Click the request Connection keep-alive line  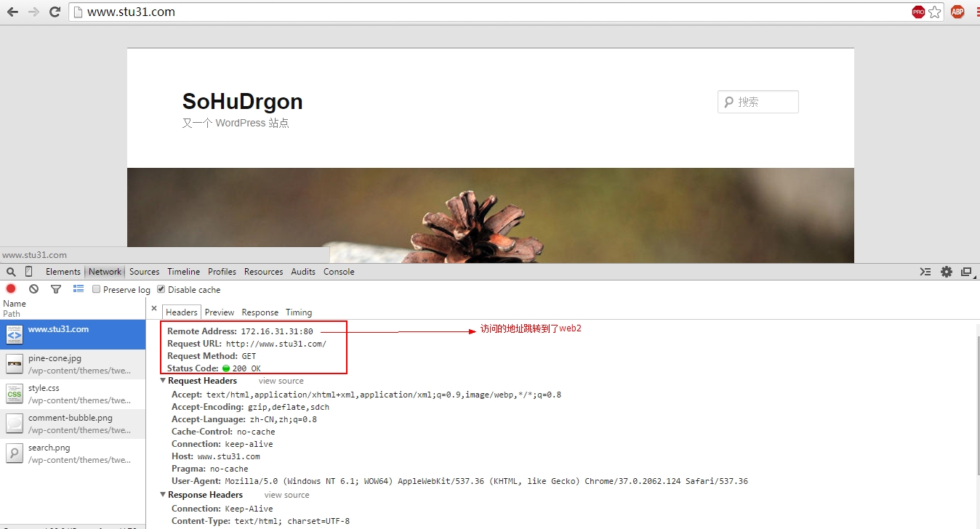tap(222, 444)
